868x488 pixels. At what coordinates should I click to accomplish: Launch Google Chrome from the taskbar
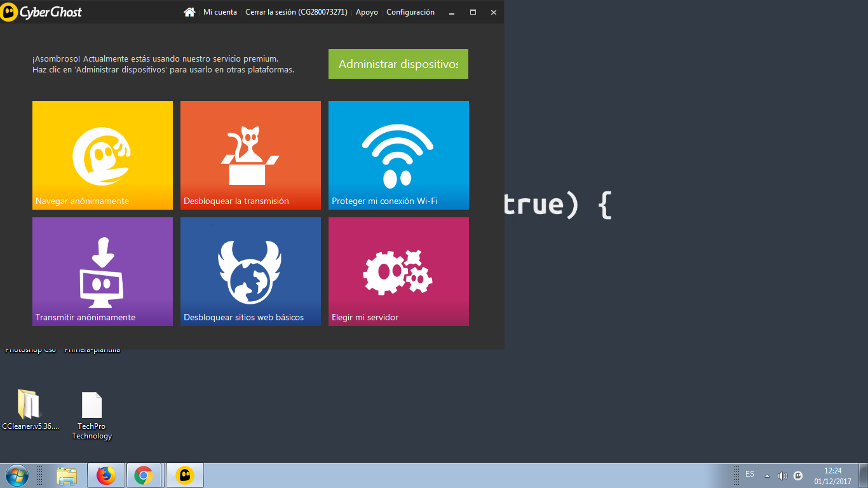(144, 475)
